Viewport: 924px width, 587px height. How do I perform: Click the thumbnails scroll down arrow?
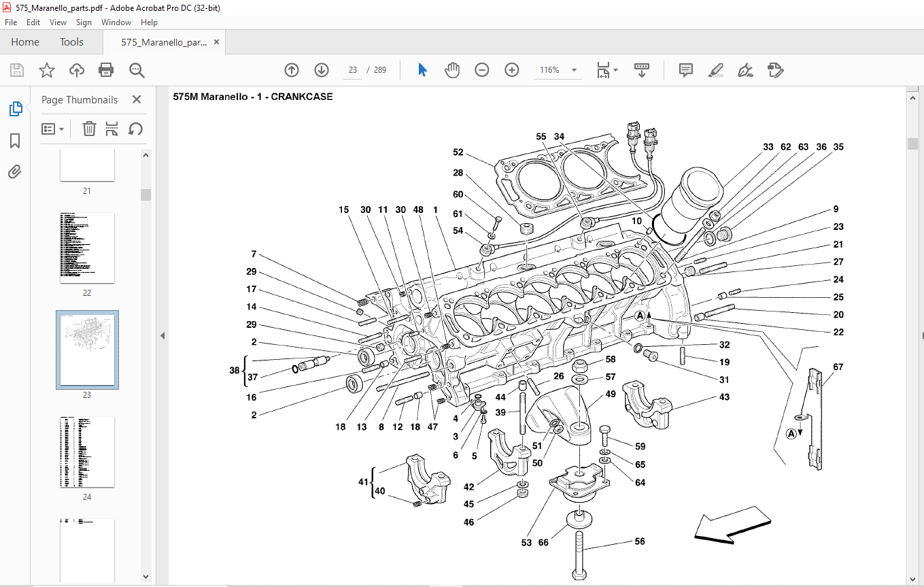pos(146,577)
